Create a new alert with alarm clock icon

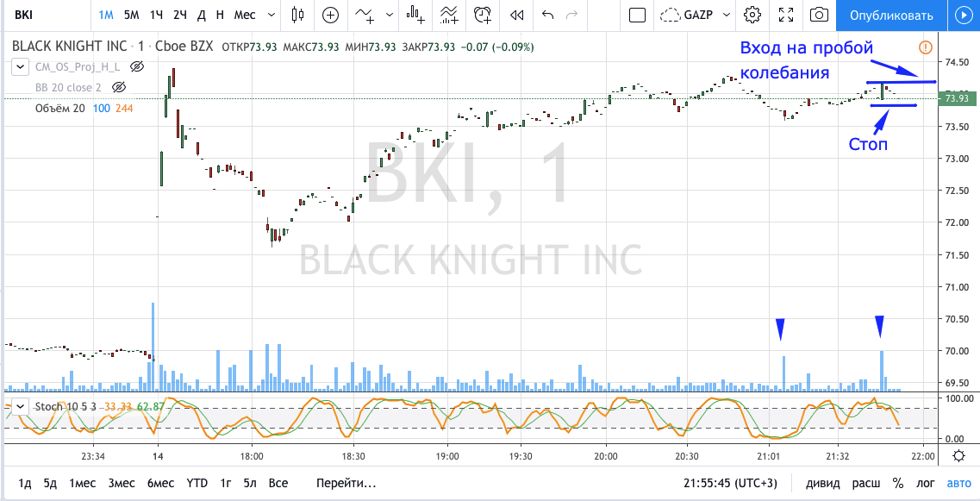pyautogui.click(x=483, y=15)
